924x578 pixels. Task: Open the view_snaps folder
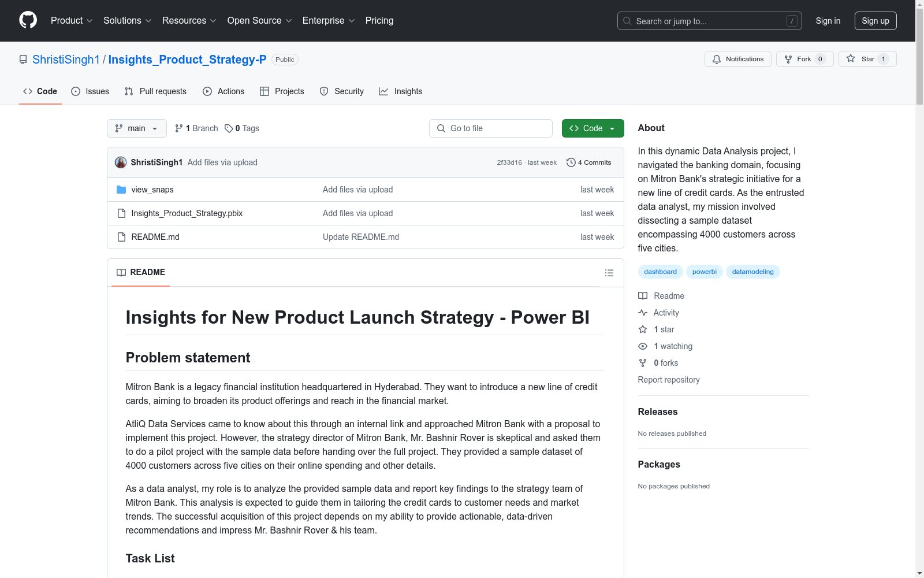(152, 190)
